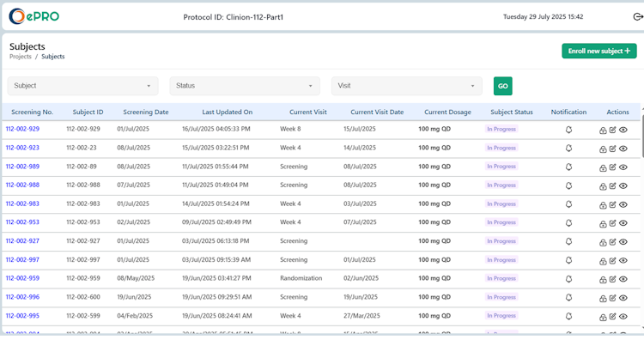Open notification bell for subject 112-002-923
This screenshot has height=340, width=644.
pos(568,149)
